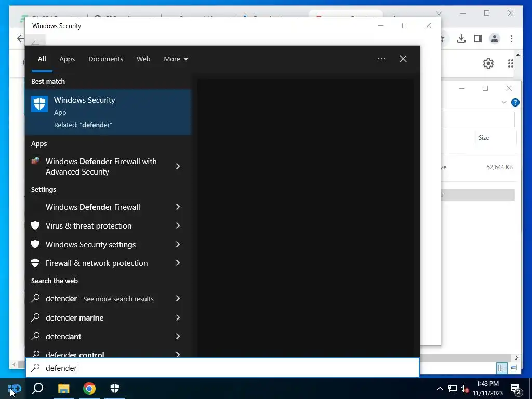532x399 pixels.
Task: Click the 52,644 KB file size cell
Action: [499, 167]
